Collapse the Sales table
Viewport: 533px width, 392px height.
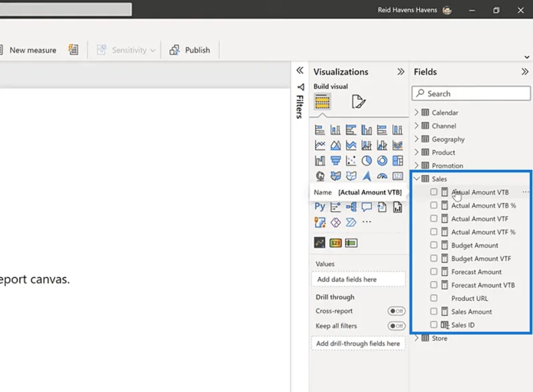point(416,178)
